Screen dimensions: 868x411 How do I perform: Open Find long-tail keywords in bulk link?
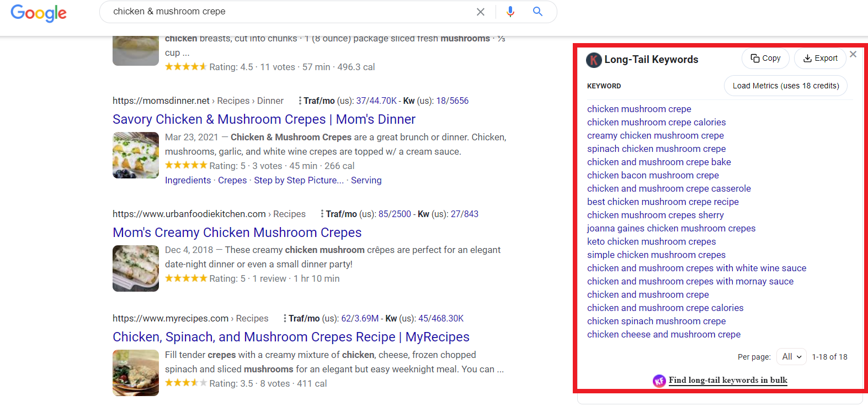coord(728,380)
